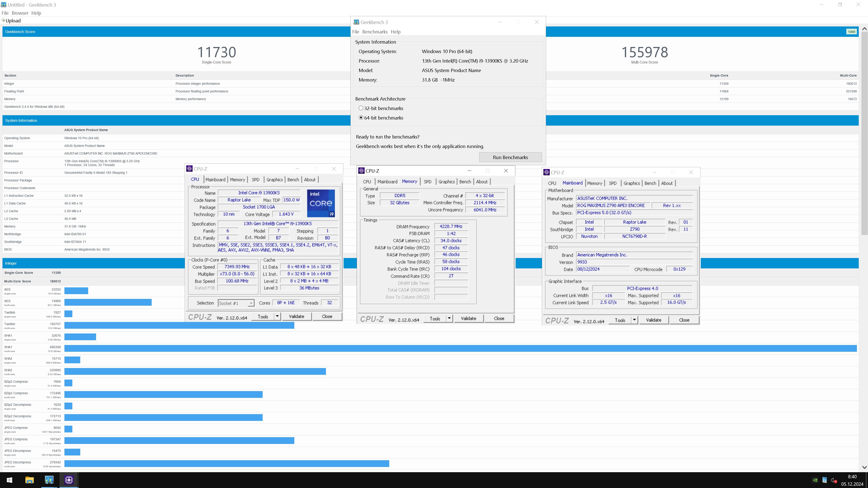The width and height of the screenshot is (868, 488).
Task: Click the Upload icon in Geekbench toolbar
Action: (3, 20)
